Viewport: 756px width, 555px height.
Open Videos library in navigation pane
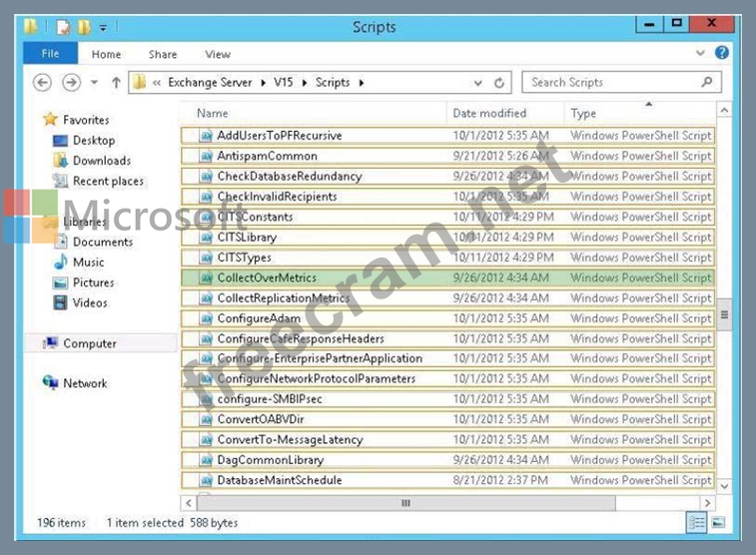(90, 302)
